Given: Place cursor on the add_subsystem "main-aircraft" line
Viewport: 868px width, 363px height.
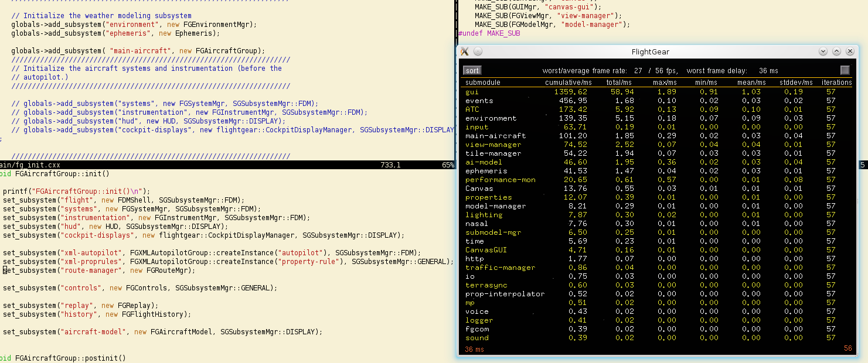Looking at the screenshot, I should click(x=138, y=51).
